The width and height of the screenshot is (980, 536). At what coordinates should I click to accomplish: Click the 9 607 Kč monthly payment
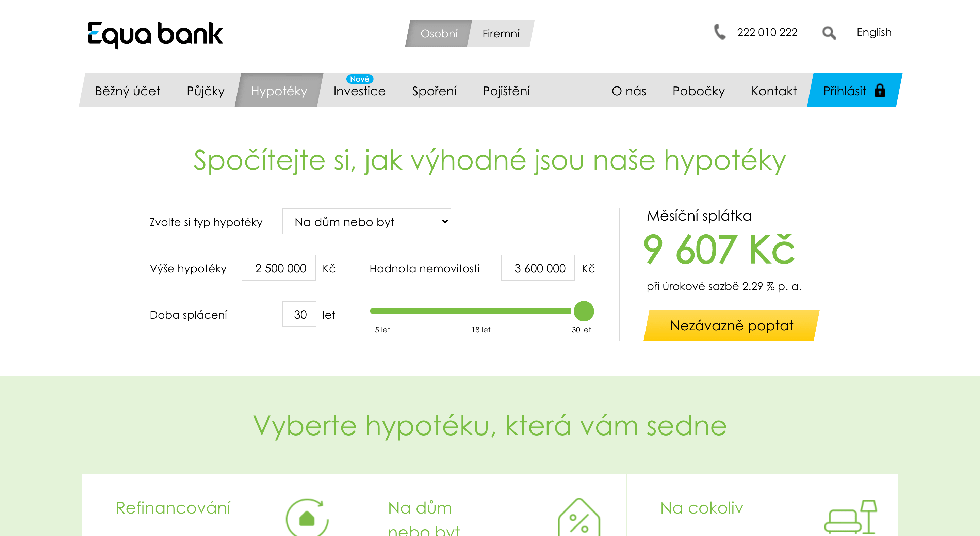(x=719, y=250)
